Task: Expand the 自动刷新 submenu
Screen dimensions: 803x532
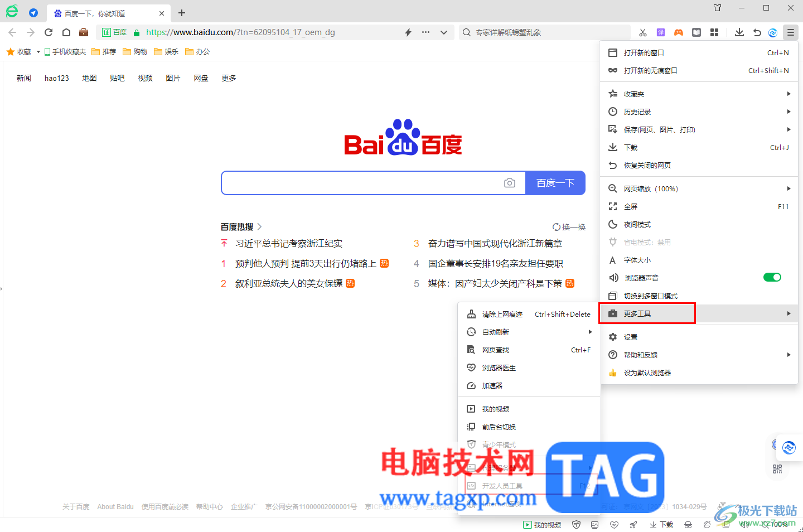Action: click(529, 332)
